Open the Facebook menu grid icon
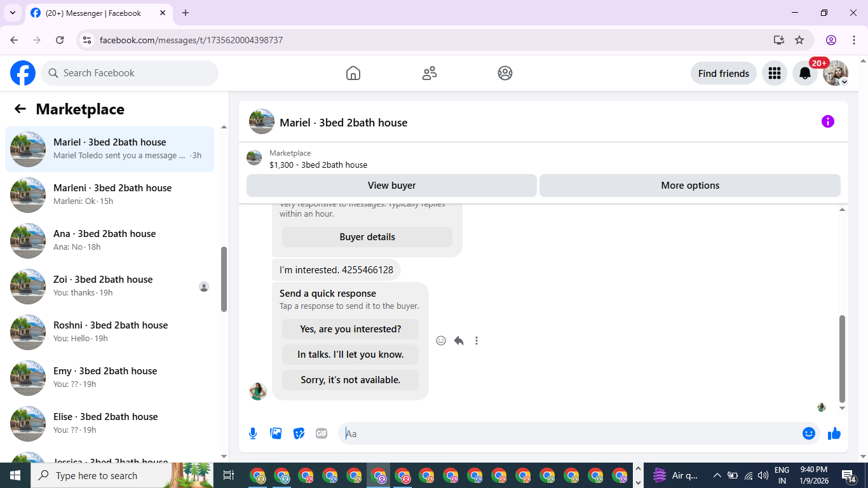The image size is (868, 488). [x=774, y=73]
